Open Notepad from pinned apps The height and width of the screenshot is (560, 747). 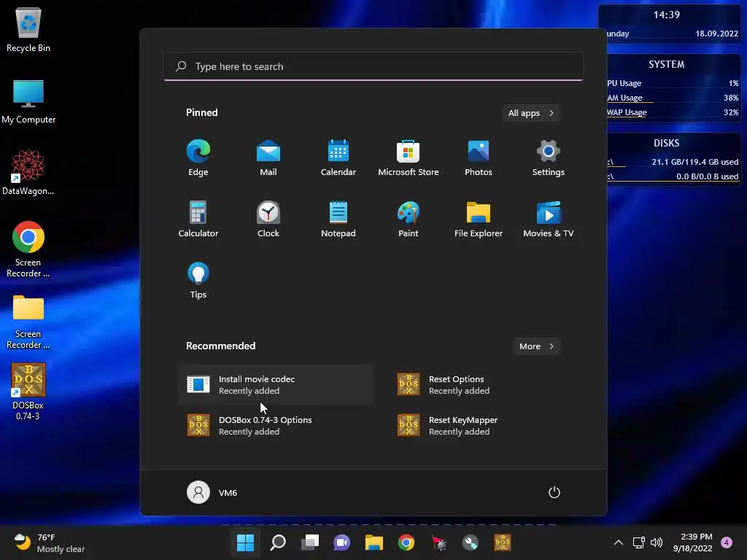[x=338, y=219]
